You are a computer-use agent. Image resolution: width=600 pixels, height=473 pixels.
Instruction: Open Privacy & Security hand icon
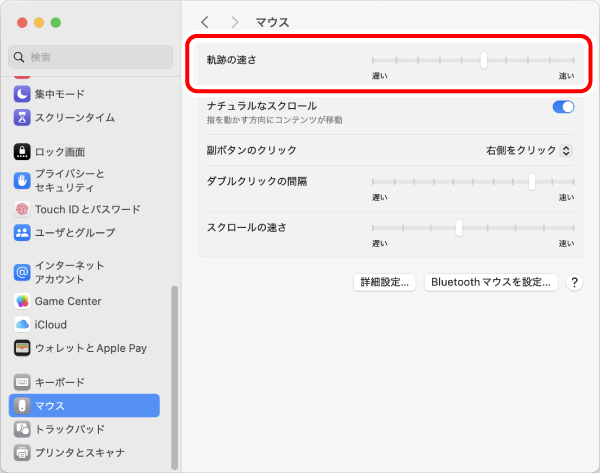point(22,180)
